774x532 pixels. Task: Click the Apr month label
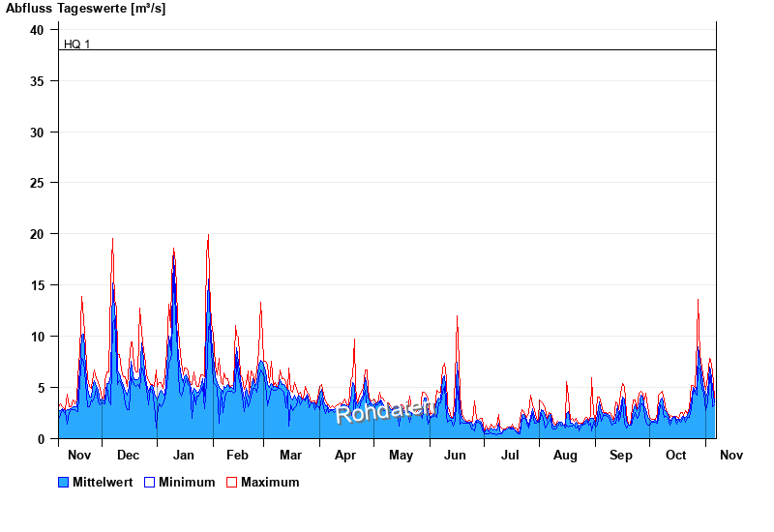click(x=345, y=456)
